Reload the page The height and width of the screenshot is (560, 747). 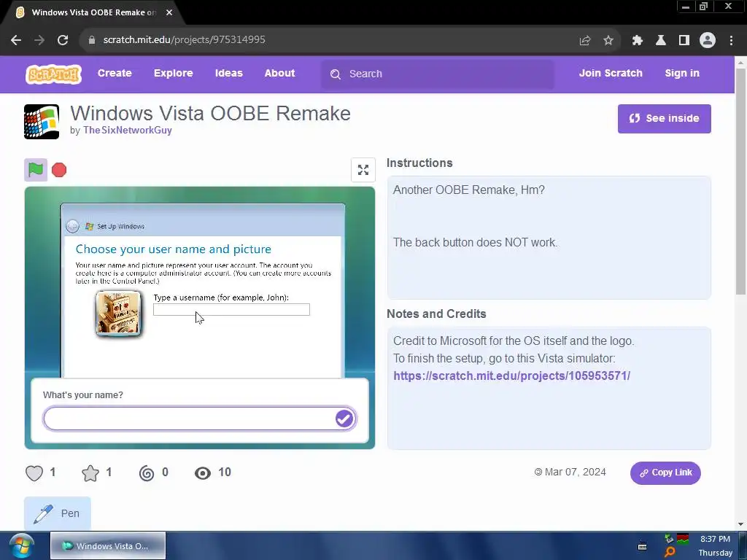tap(63, 40)
